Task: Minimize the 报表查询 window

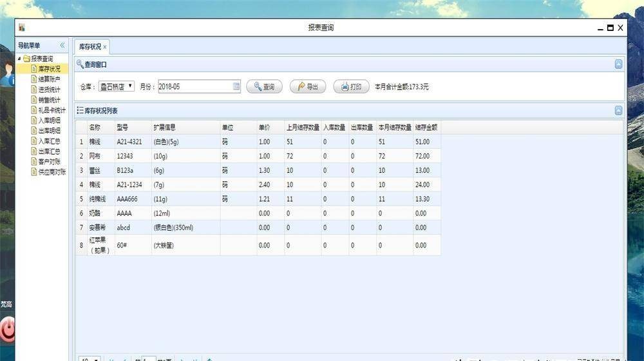Action: pos(600,28)
